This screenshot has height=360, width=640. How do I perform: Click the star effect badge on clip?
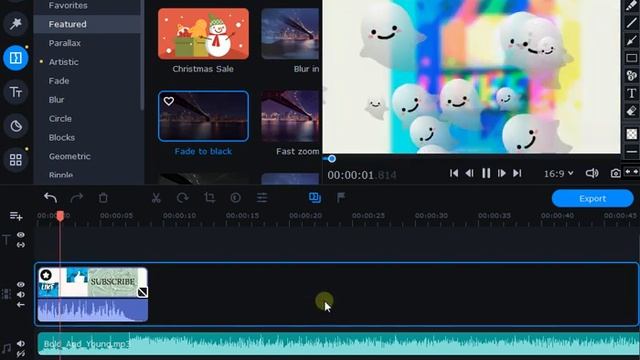tap(46, 275)
